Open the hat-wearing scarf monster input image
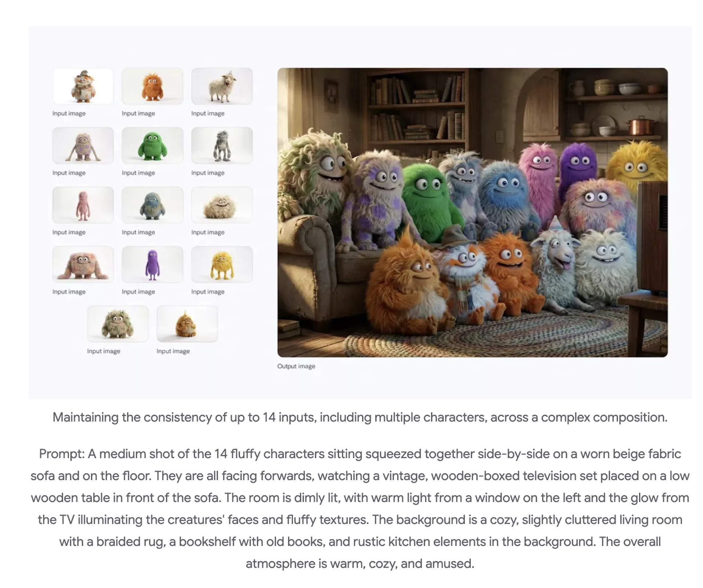The height and width of the screenshot is (588, 703). [83, 86]
